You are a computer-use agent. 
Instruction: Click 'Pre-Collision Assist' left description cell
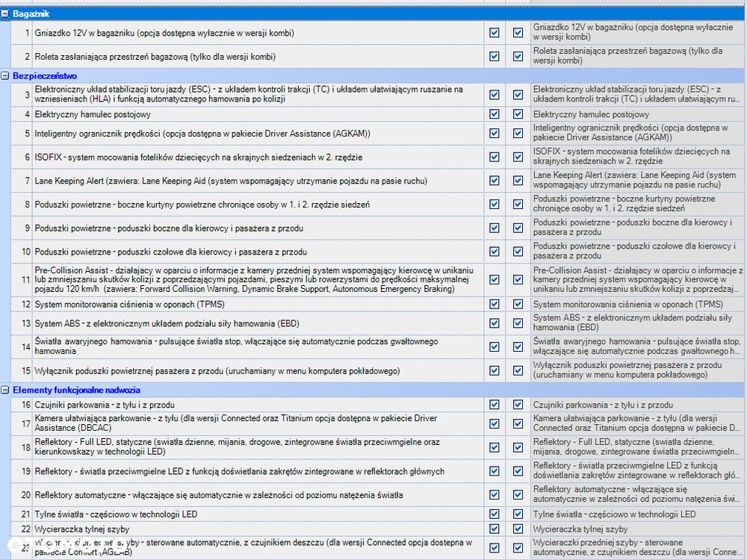click(x=258, y=279)
